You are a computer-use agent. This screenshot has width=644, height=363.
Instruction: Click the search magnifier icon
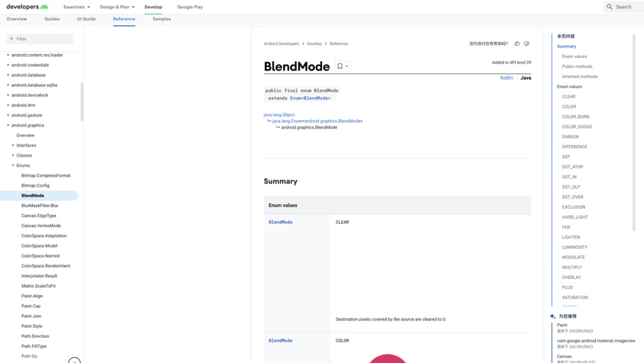609,7
